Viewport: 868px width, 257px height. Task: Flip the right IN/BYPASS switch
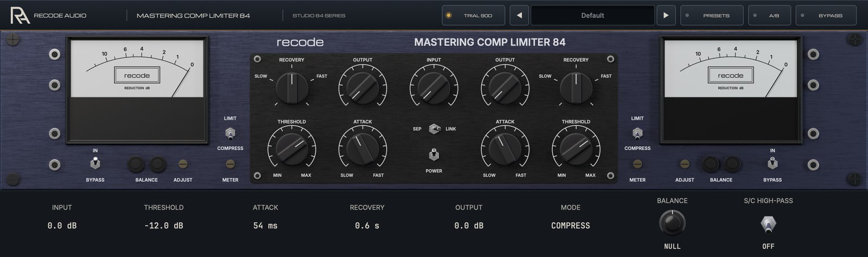[772, 162]
